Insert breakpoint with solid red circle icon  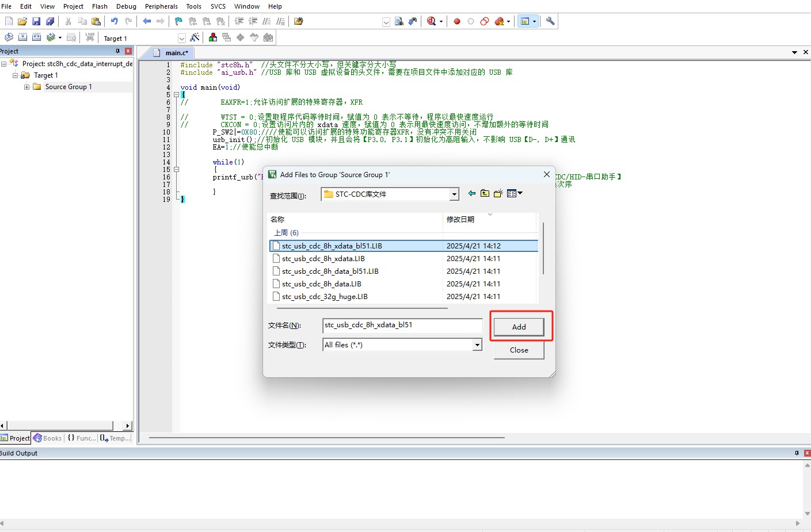pyautogui.click(x=457, y=21)
